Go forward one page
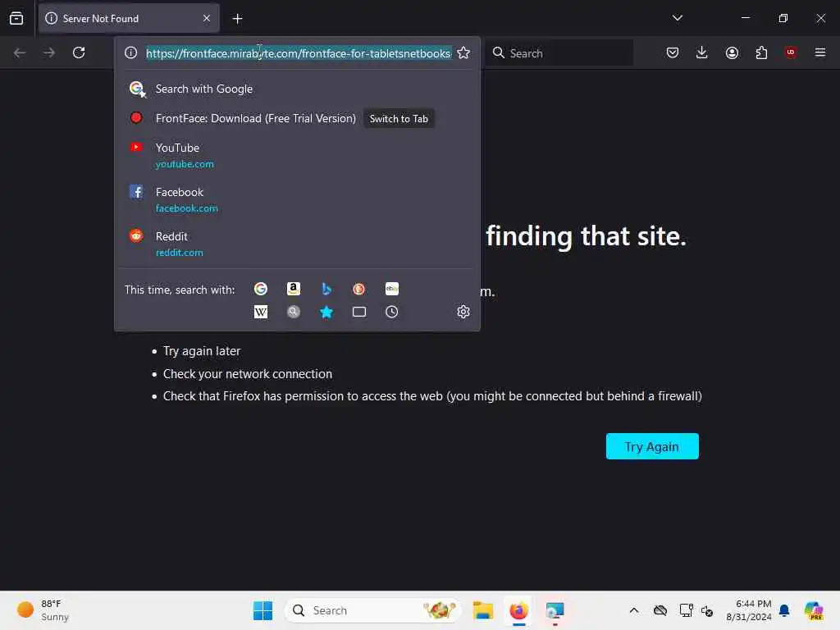The image size is (840, 630). pyautogui.click(x=49, y=52)
